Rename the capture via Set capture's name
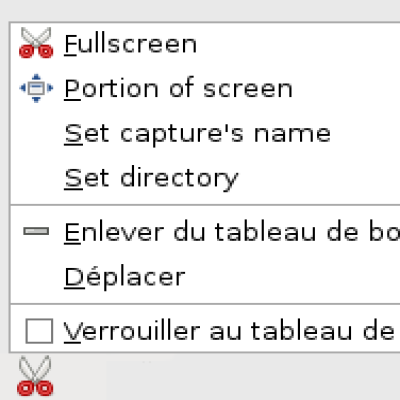 [205, 133]
